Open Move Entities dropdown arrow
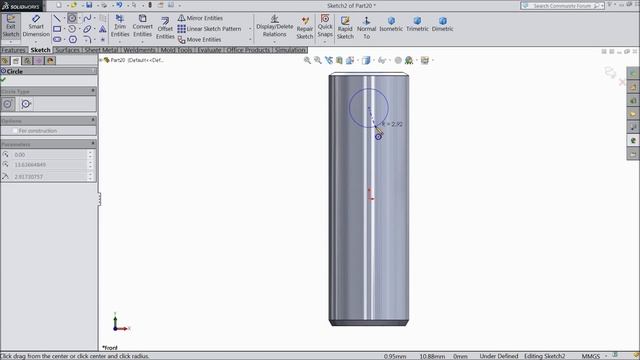640x360 pixels. coord(250,40)
